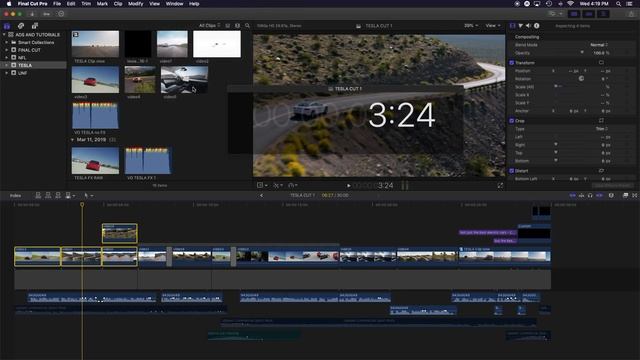This screenshot has height=360, width=640.
Task: Open the Trim menu
Action: 86,4
